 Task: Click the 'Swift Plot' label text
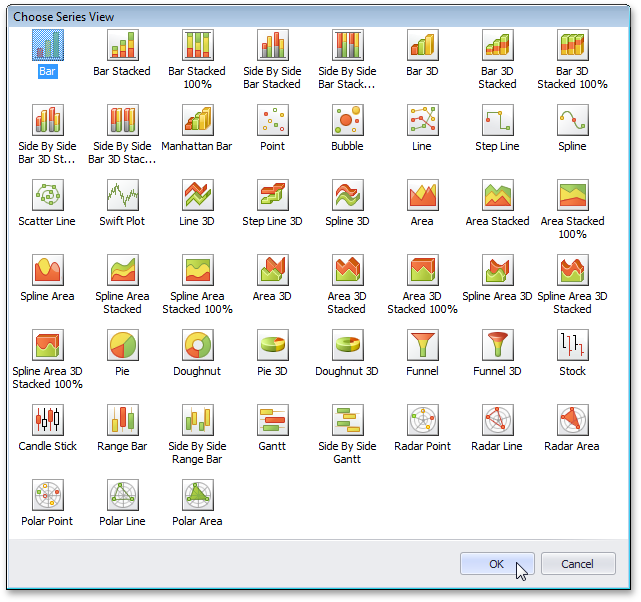[x=122, y=221]
